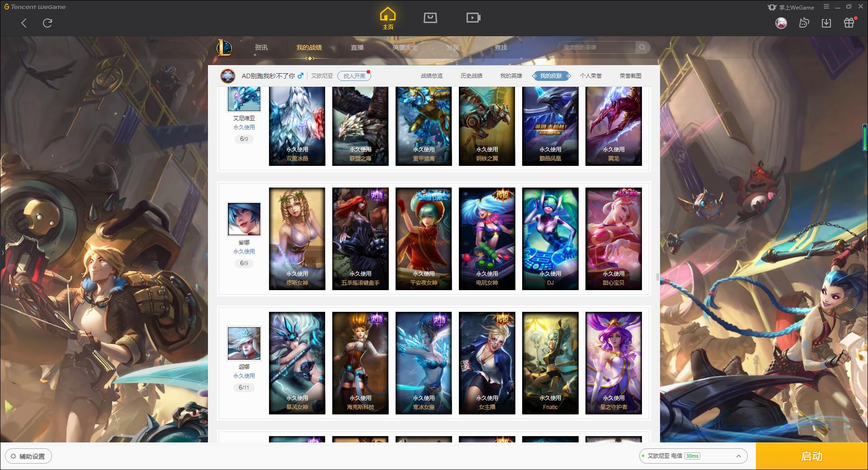Open the user avatar in top-right corner
The image size is (868, 470).
pos(781,23)
